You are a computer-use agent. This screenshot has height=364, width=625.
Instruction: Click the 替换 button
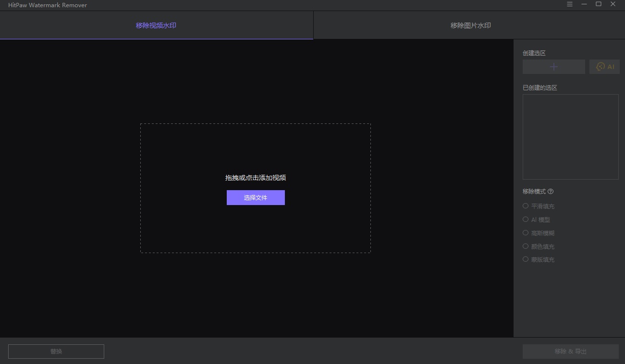(x=56, y=351)
